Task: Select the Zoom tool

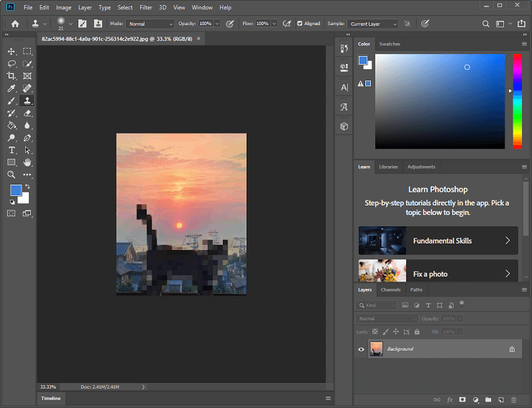Action: click(12, 175)
